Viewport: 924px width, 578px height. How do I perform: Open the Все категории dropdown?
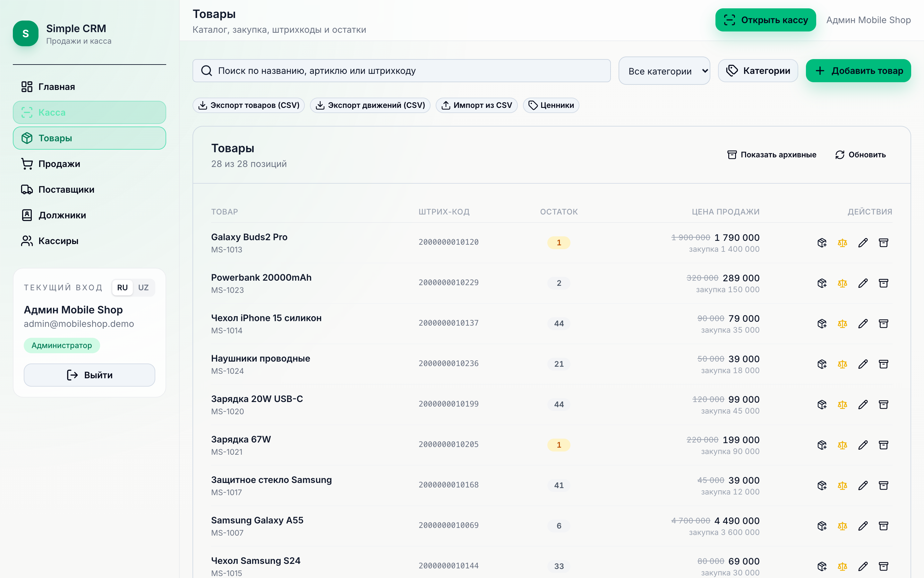coord(664,71)
